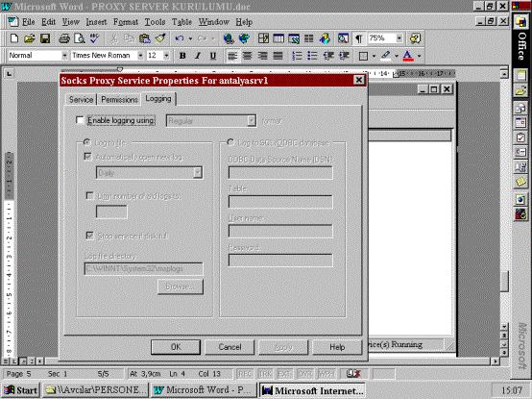Select the Log to file radio button

(86, 142)
